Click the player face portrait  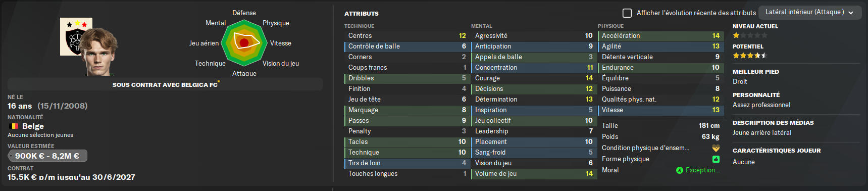tap(100, 52)
